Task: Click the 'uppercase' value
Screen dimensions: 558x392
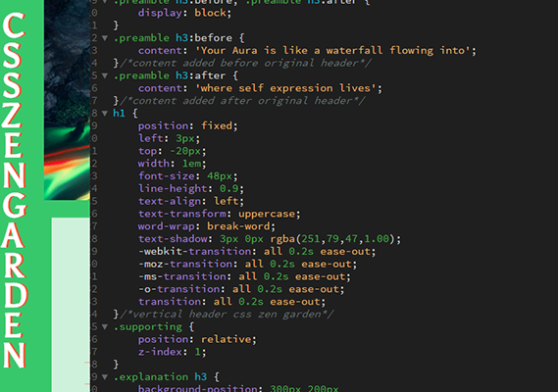Action: tap(267, 214)
